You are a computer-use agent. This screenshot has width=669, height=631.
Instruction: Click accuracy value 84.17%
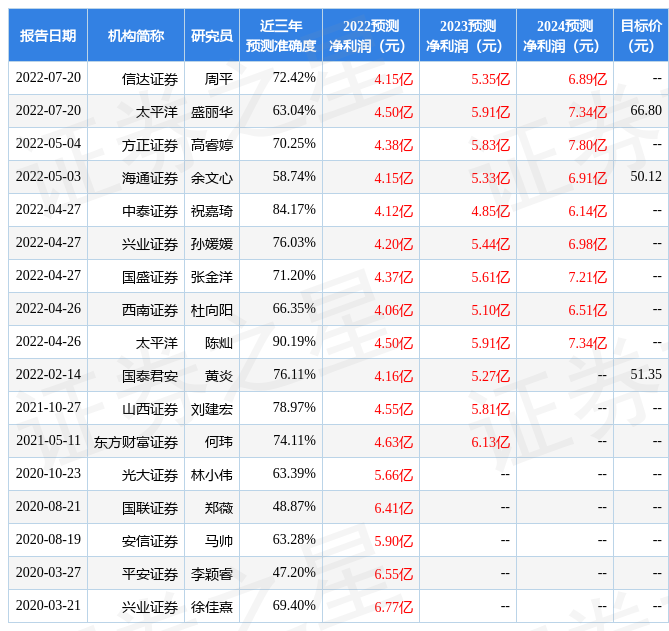pyautogui.click(x=294, y=209)
